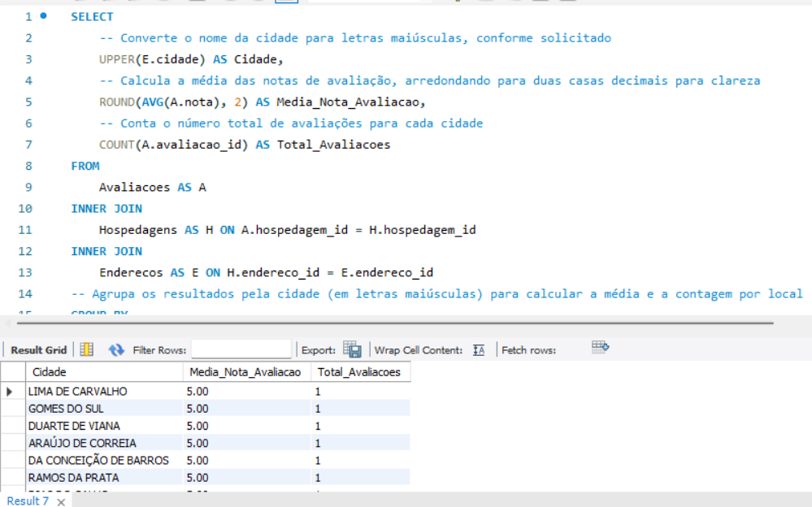The image size is (812, 507).
Task: Select the DUARTE DE VIANA cell
Action: pyautogui.click(x=104, y=426)
